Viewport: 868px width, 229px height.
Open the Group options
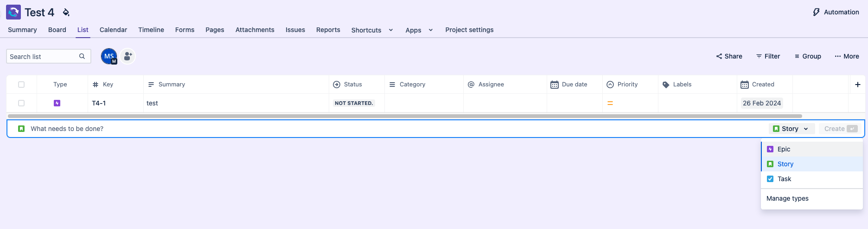coord(808,56)
